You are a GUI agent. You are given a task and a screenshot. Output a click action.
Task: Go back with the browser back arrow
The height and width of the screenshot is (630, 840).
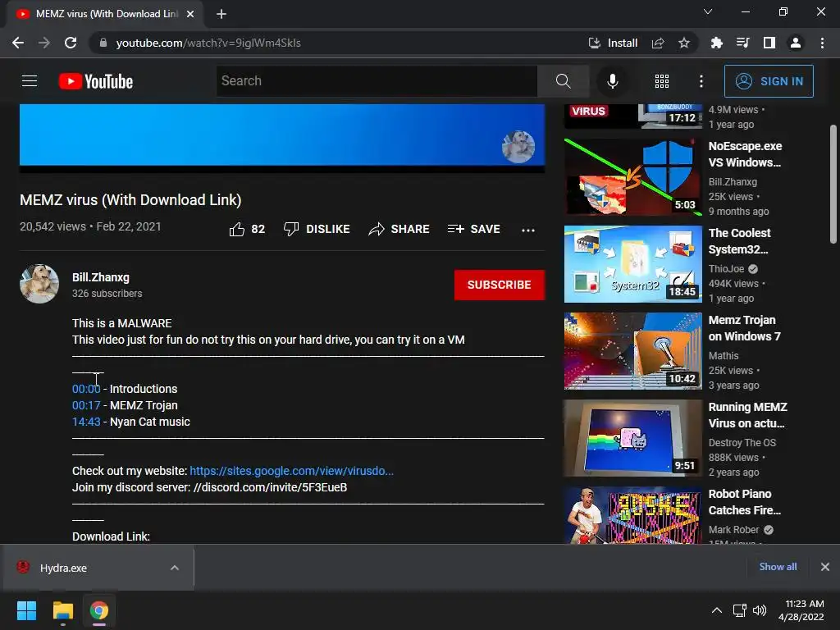tap(18, 43)
